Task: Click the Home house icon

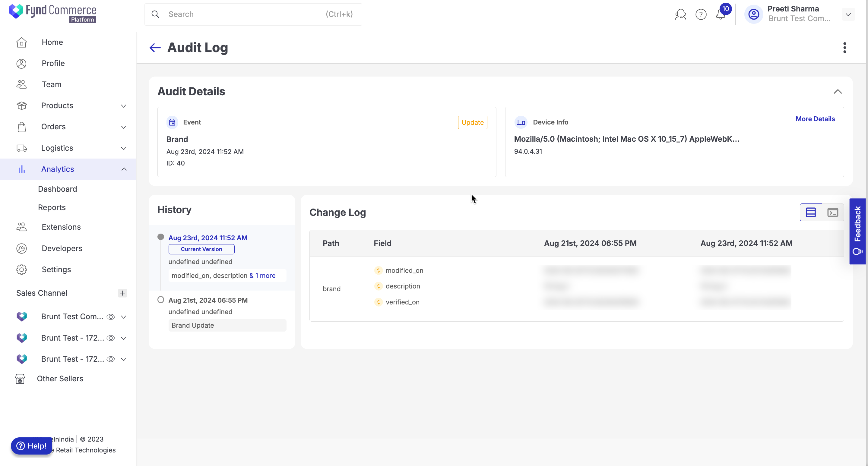Action: click(22, 42)
